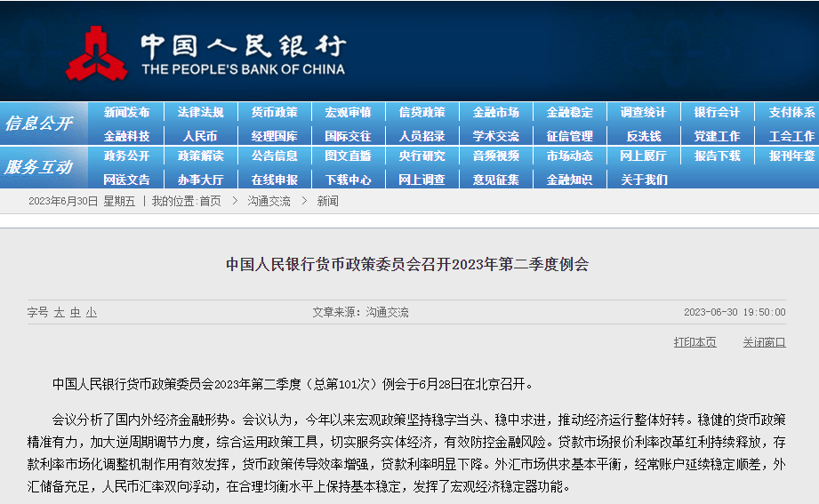Click 沟通交流 breadcrumb link
This screenshot has width=819, height=504.
pyautogui.click(x=269, y=201)
